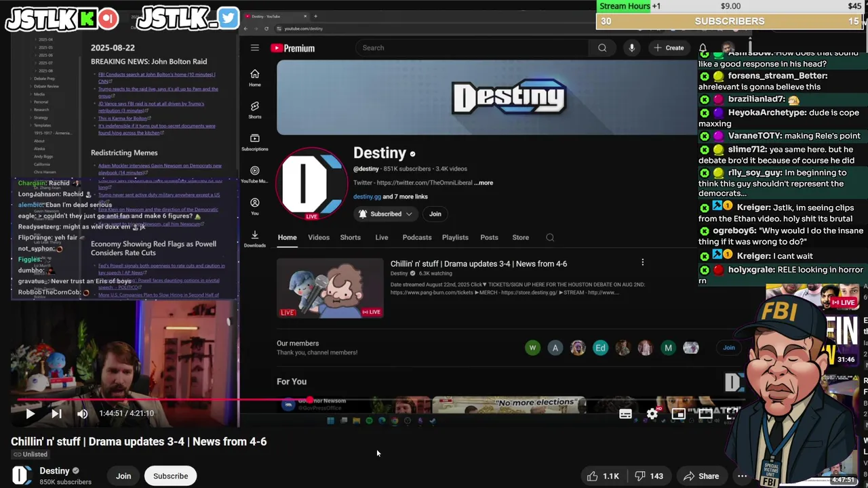Play the paused video
This screenshot has height=488, width=868.
point(30,413)
